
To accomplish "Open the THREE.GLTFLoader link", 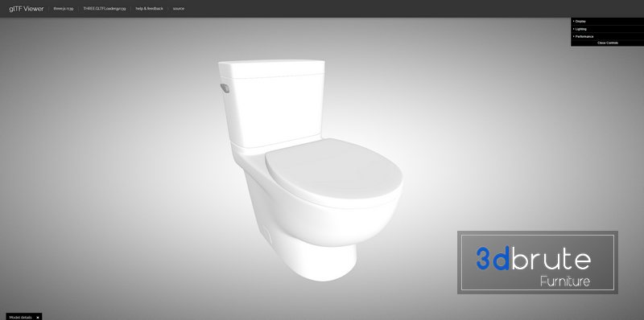I will 105,9.
